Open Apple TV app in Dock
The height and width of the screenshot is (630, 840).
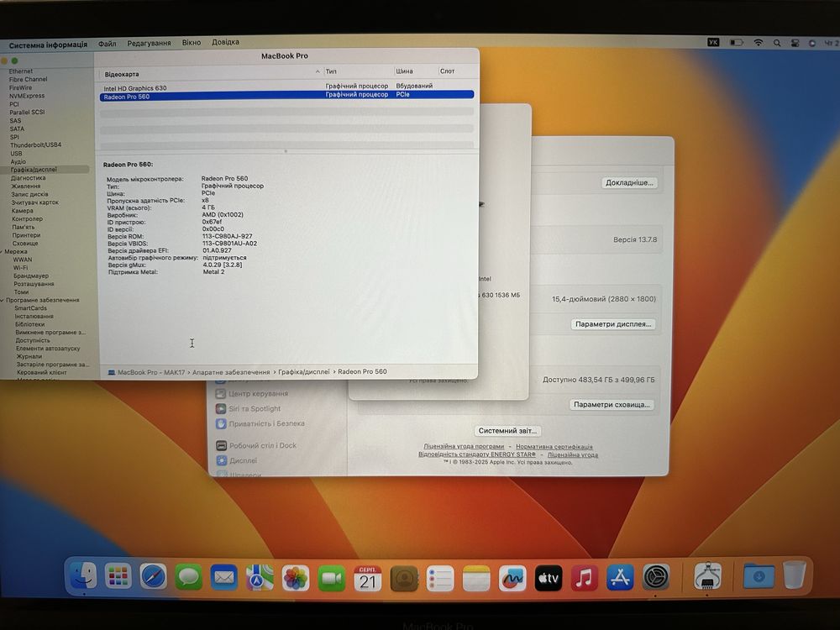point(549,579)
